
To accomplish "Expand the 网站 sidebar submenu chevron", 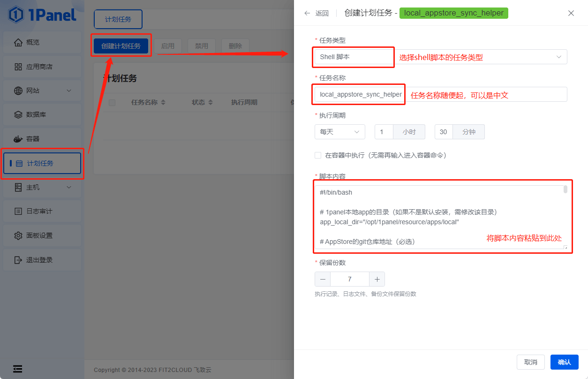I will tap(69, 91).
